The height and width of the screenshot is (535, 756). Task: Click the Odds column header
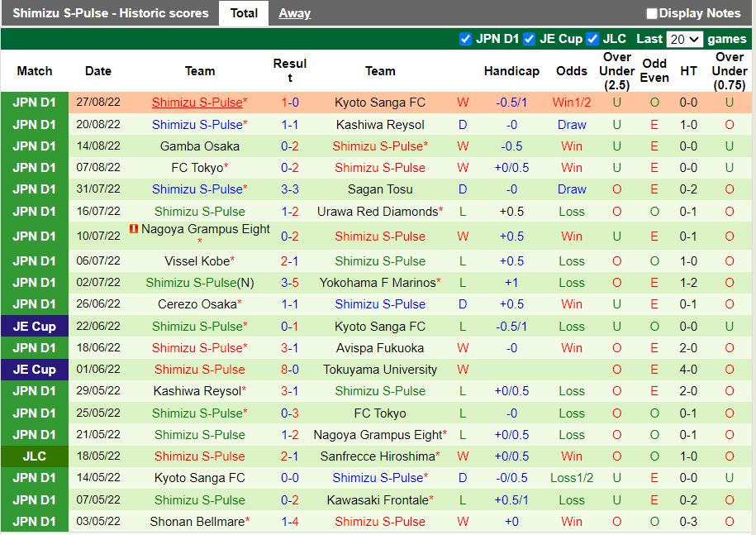tap(572, 71)
